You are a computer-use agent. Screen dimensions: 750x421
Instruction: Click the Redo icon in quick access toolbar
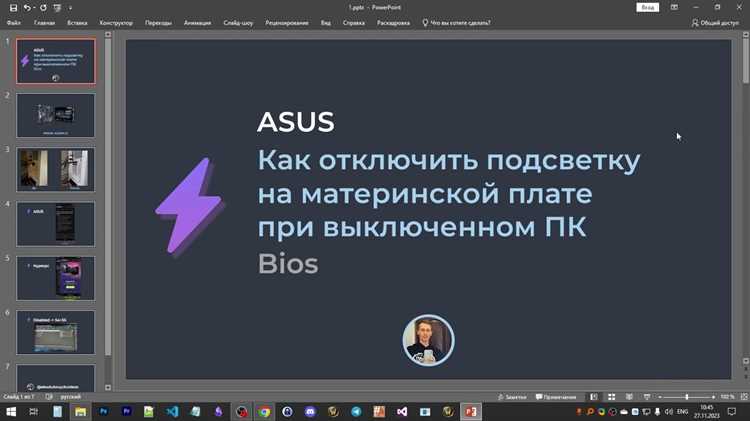coord(43,8)
